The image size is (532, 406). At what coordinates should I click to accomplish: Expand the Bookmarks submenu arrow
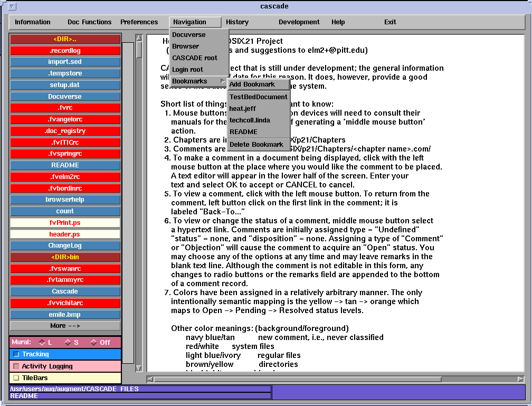223,81
